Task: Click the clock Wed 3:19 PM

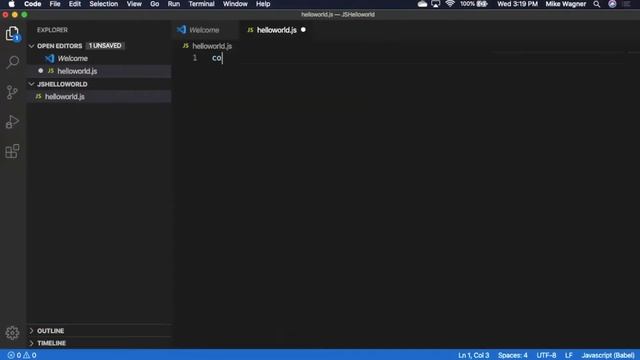Action: (x=517, y=4)
